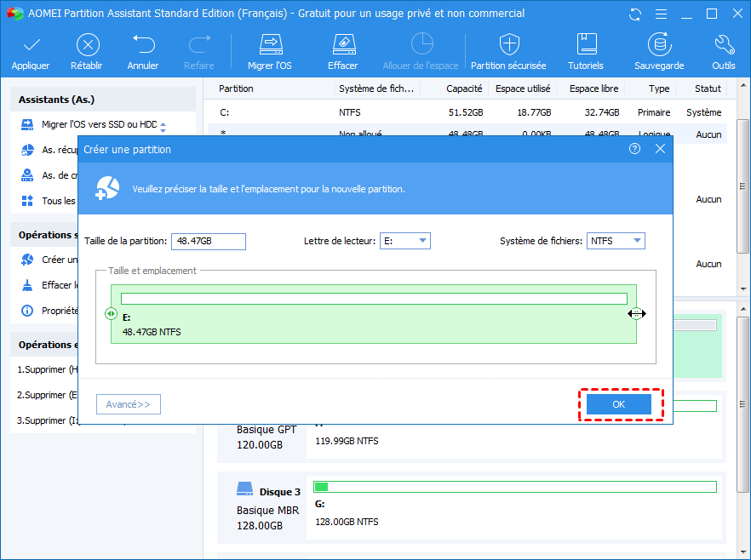Viewport: 751px width, 560px height.
Task: Open the Outils wrench icon
Action: [724, 45]
